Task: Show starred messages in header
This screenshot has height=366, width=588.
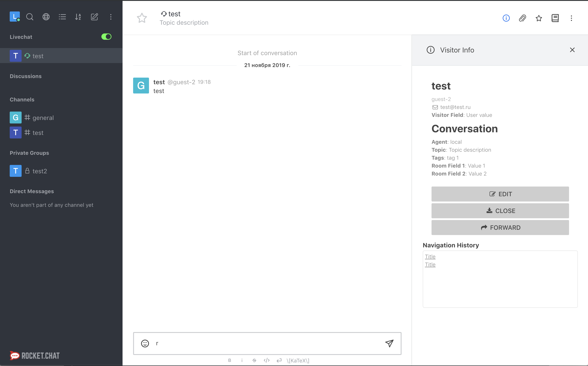Action: (x=539, y=18)
